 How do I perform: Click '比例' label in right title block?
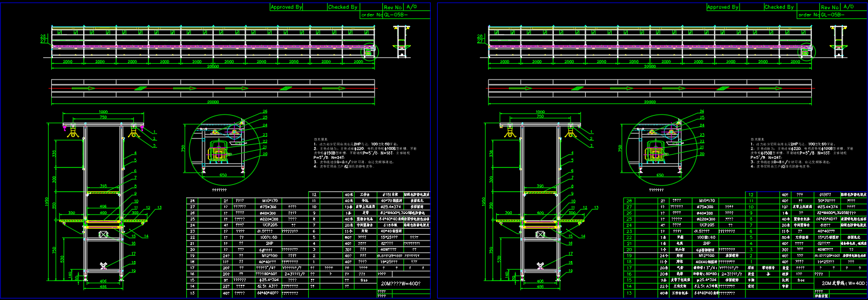785,280
